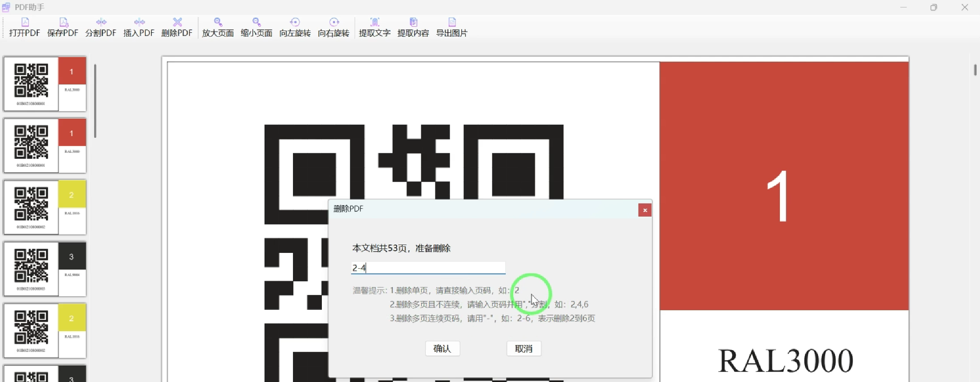Viewport: 980px width, 382px height.
Task: Focus the page range field containing 2-4
Action: 428,268
